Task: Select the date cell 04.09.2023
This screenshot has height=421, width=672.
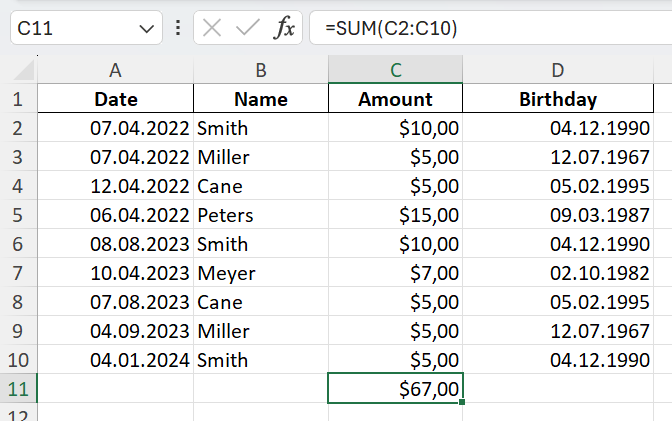Action: point(116,331)
